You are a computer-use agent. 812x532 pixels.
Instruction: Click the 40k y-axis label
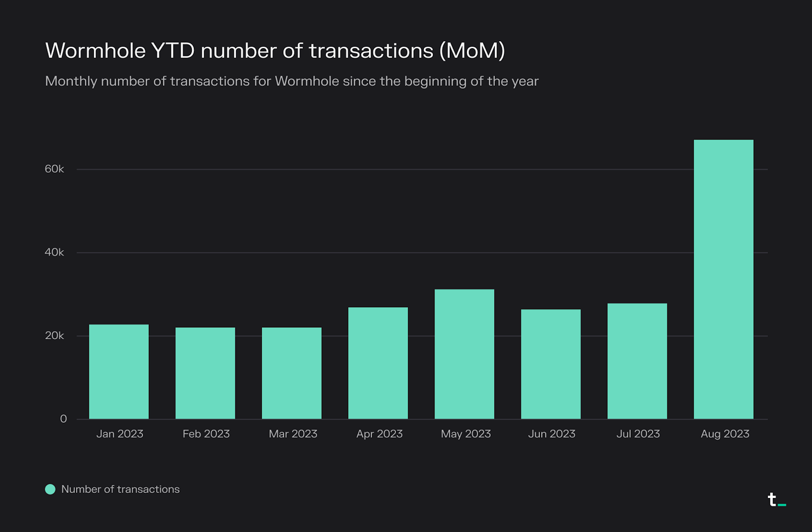pos(54,252)
